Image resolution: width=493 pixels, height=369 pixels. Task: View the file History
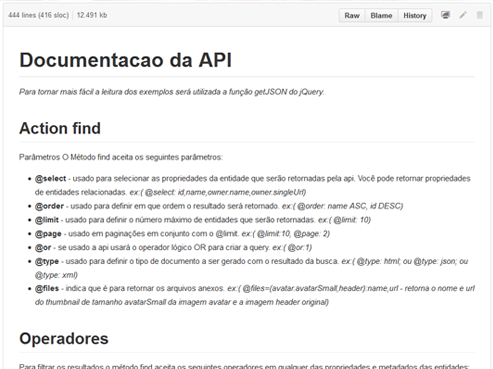415,15
